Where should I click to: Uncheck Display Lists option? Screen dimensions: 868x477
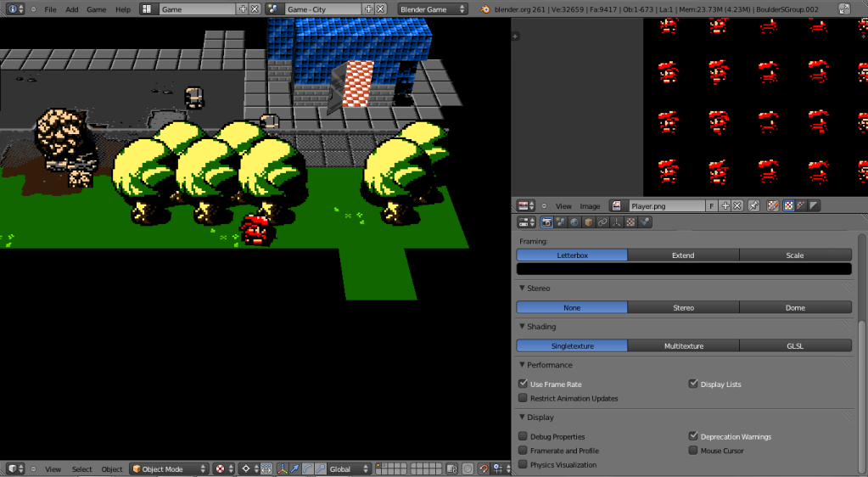click(x=693, y=384)
